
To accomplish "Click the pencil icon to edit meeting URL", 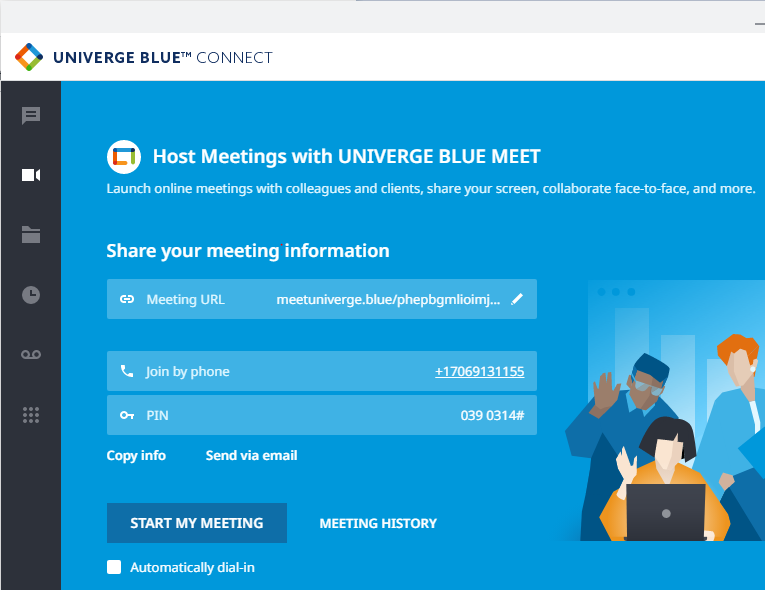I will click(517, 299).
